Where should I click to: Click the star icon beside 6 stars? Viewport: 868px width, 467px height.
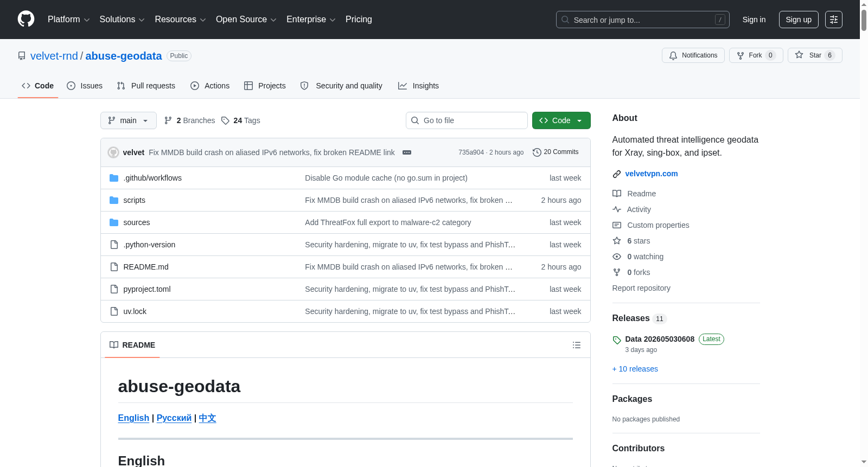(x=617, y=241)
